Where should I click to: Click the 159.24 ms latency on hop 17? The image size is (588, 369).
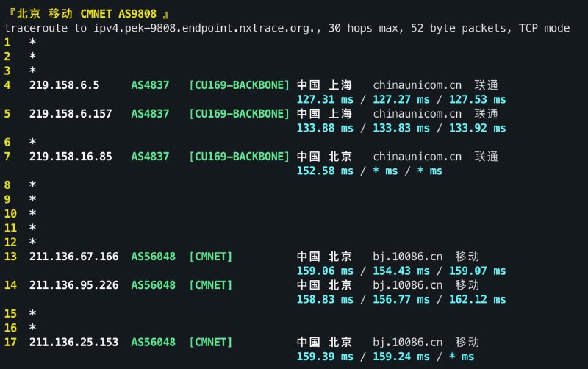(401, 357)
